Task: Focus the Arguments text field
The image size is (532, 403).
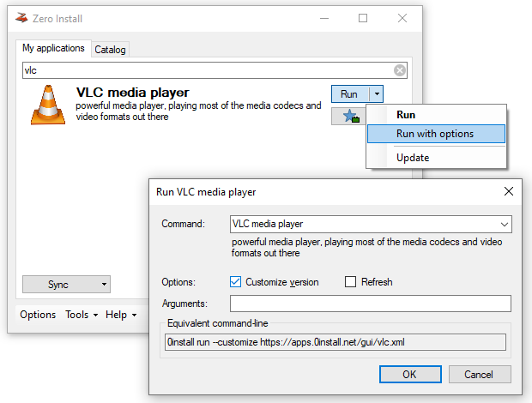Action: [370, 304]
